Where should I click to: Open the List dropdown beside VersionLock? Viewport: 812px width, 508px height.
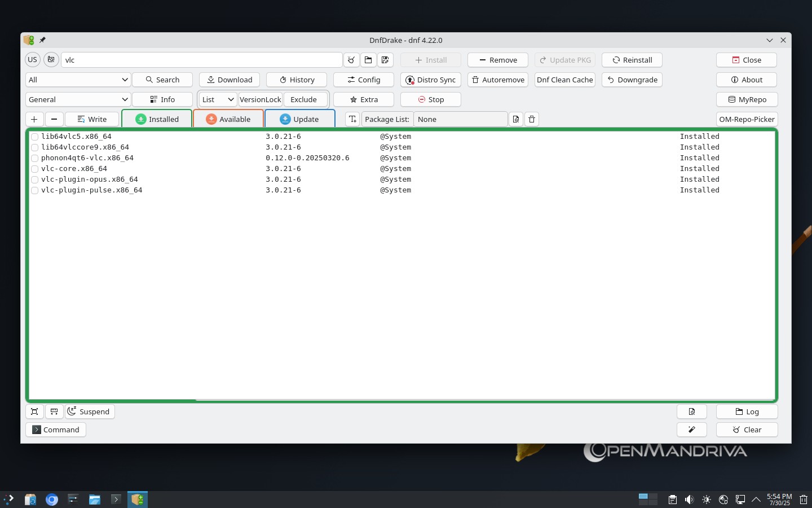(x=218, y=99)
